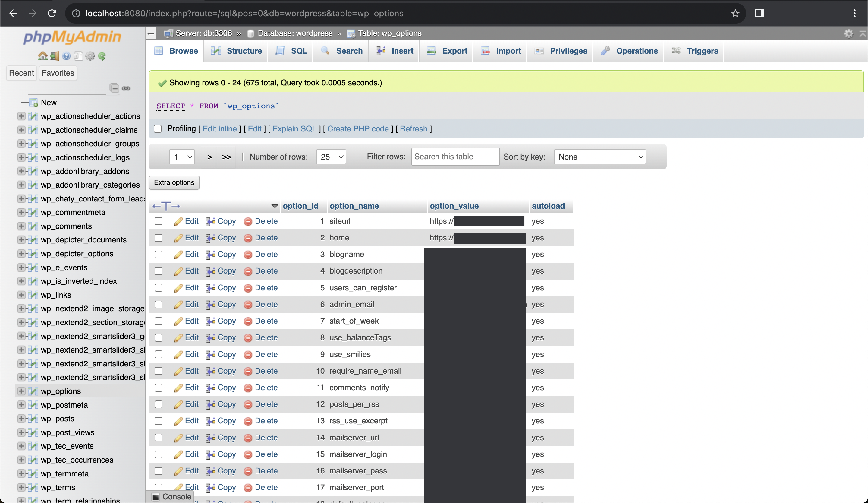Toggle checkbox for row with admin_email option
This screenshot has width=868, height=503.
pos(158,304)
